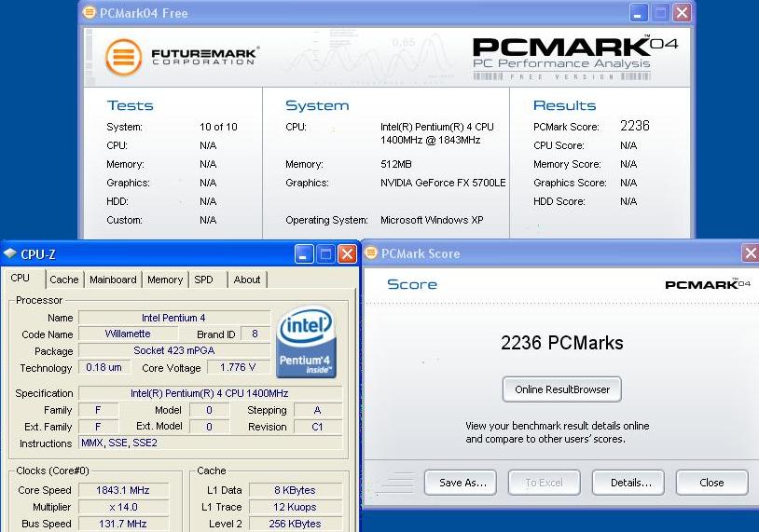Click the CPU-Z title bar icon
Image resolution: width=759 pixels, height=532 pixels.
tap(10, 252)
